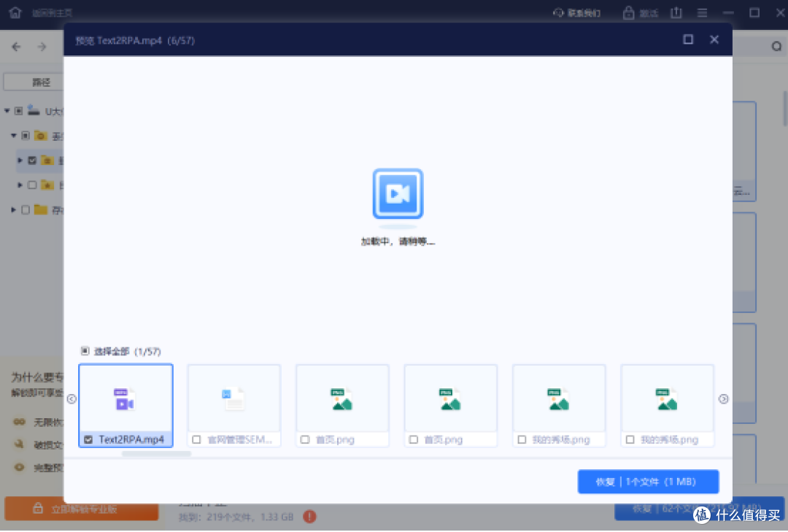This screenshot has height=532, width=788.
Task: Click recover 1 file (1 MB) button
Action: pyautogui.click(x=648, y=482)
